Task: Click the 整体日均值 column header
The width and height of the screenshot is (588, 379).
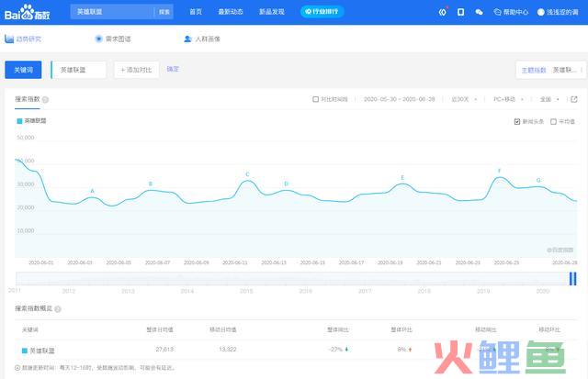Action: pyautogui.click(x=160, y=330)
